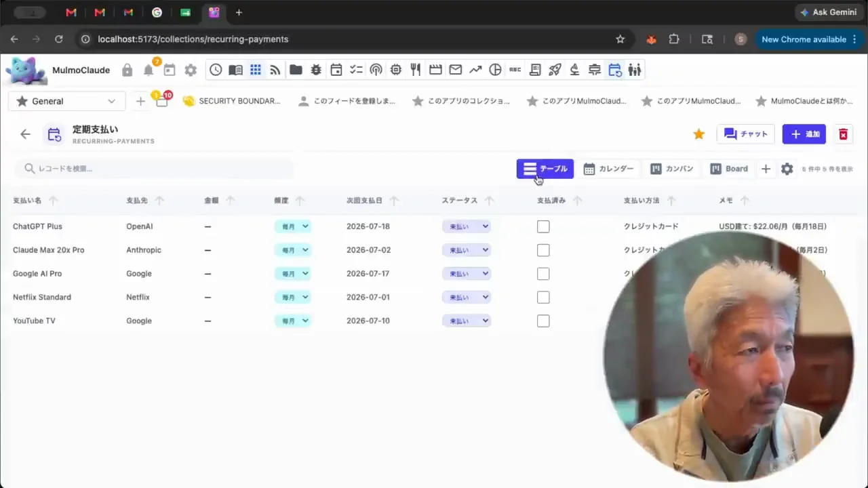Open the trending line chart icon
Screen dimensions: 868x488
[x=475, y=70]
